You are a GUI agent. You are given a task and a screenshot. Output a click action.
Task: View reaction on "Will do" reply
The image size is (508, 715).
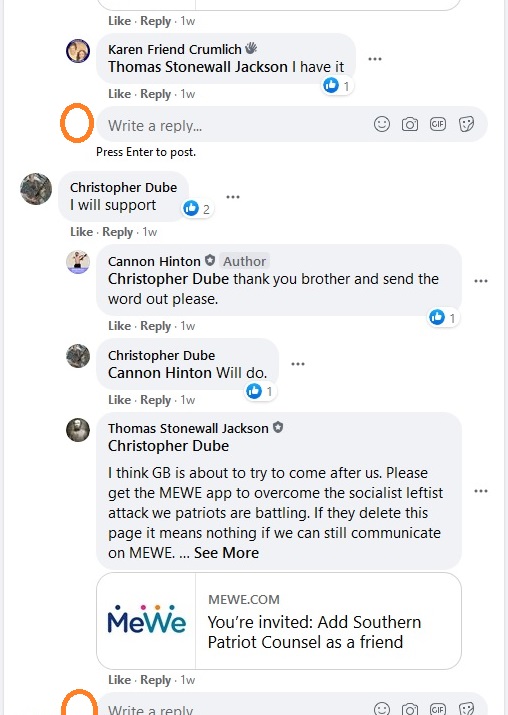[260, 391]
